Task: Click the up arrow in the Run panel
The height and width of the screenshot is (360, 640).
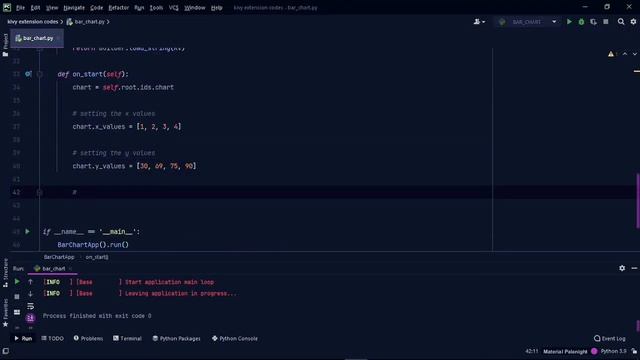Action: pyautogui.click(x=30, y=282)
